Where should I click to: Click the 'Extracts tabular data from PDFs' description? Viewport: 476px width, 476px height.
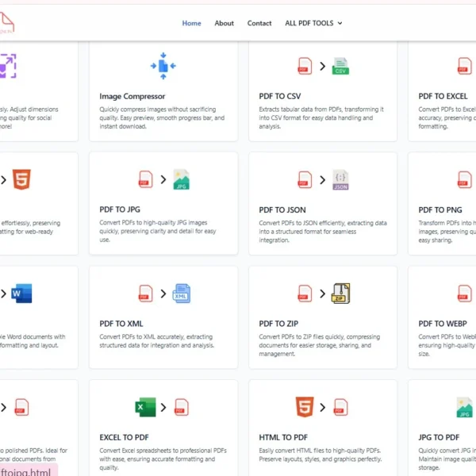[x=321, y=117]
